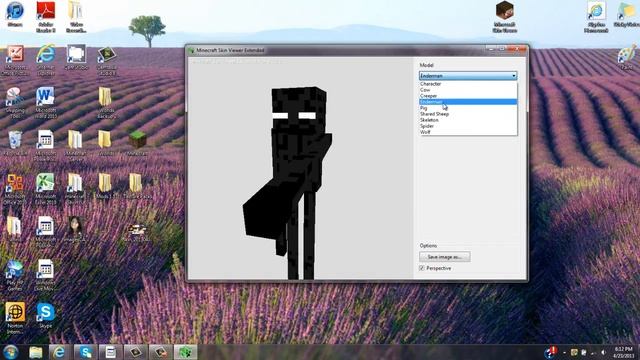Viewport: 640px width, 360px height.
Task: Open the Paint desktop shortcut
Action: 627,57
